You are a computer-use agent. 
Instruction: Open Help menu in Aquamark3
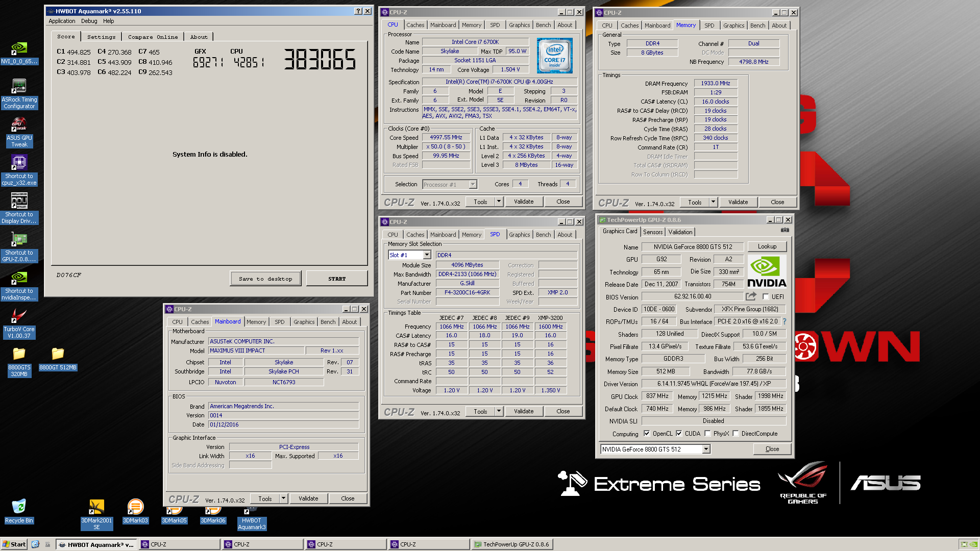[x=108, y=21]
